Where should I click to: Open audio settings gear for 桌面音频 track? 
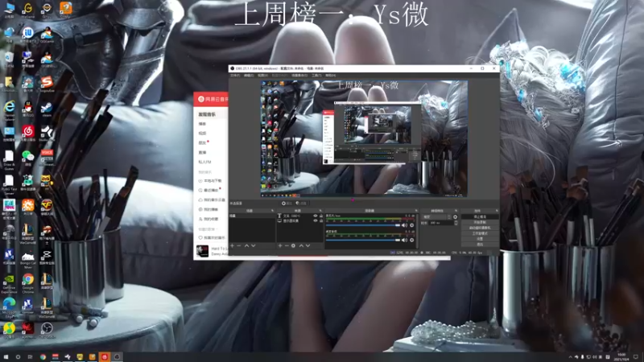coord(412,240)
